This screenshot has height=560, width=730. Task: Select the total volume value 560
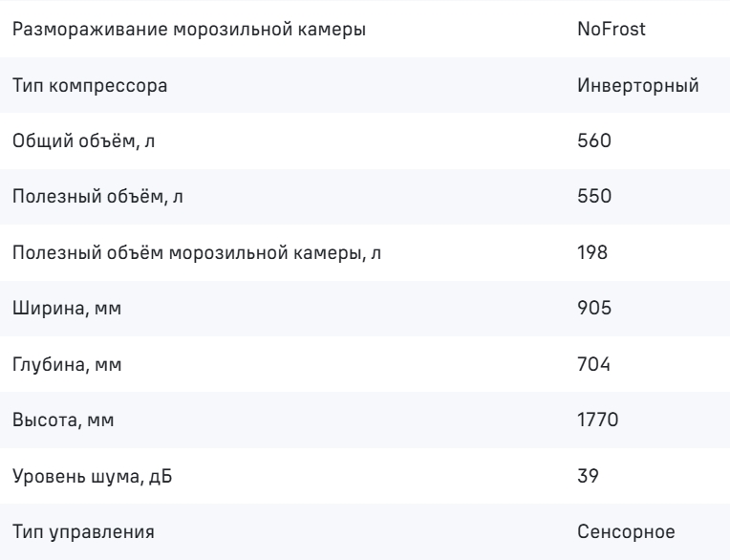tap(594, 140)
